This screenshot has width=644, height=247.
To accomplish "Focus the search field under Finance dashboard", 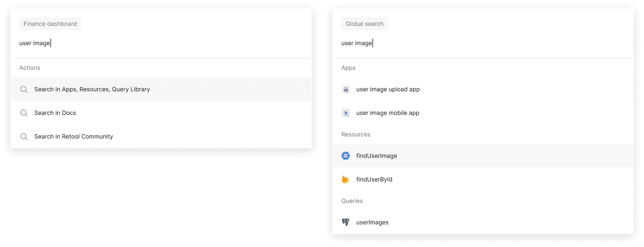I will [x=161, y=43].
